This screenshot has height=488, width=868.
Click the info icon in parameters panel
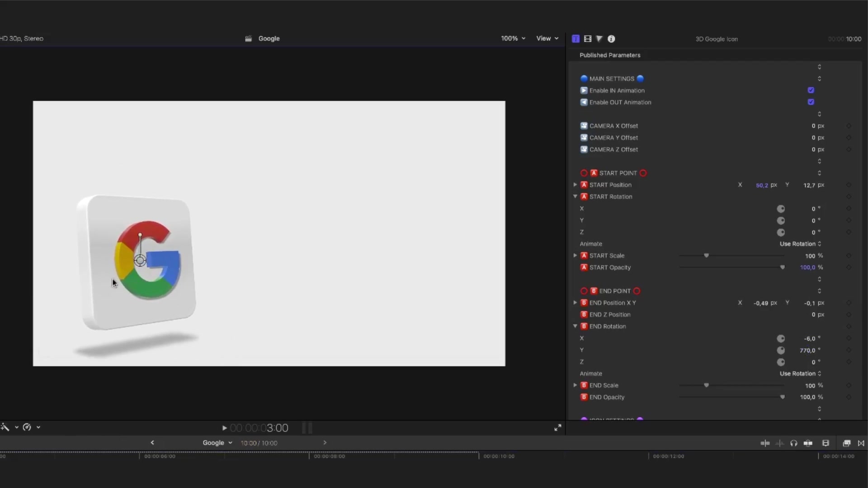611,38
